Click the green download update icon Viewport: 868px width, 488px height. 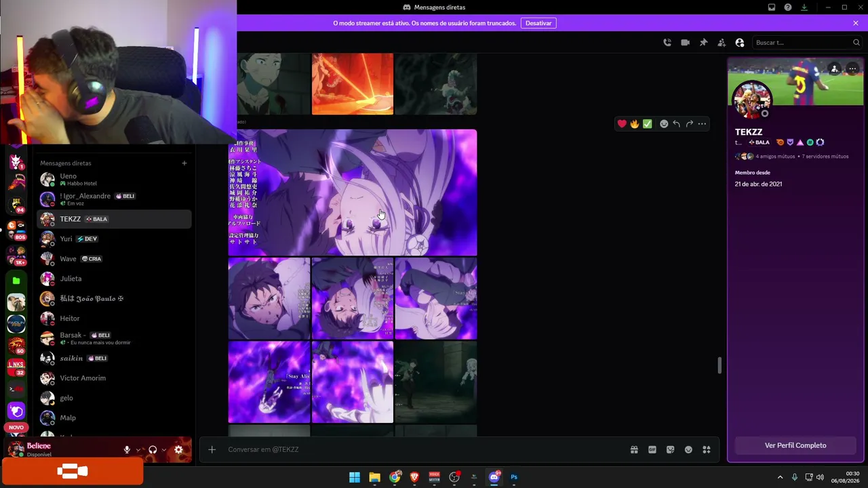click(804, 7)
